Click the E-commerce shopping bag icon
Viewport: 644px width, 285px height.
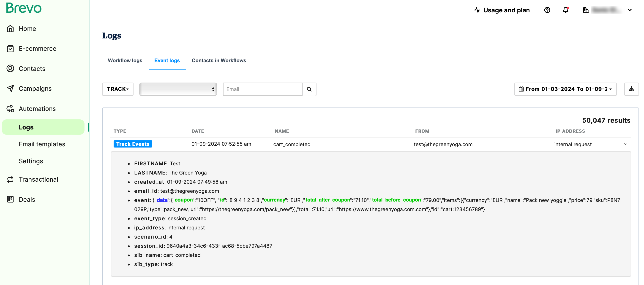(10, 49)
